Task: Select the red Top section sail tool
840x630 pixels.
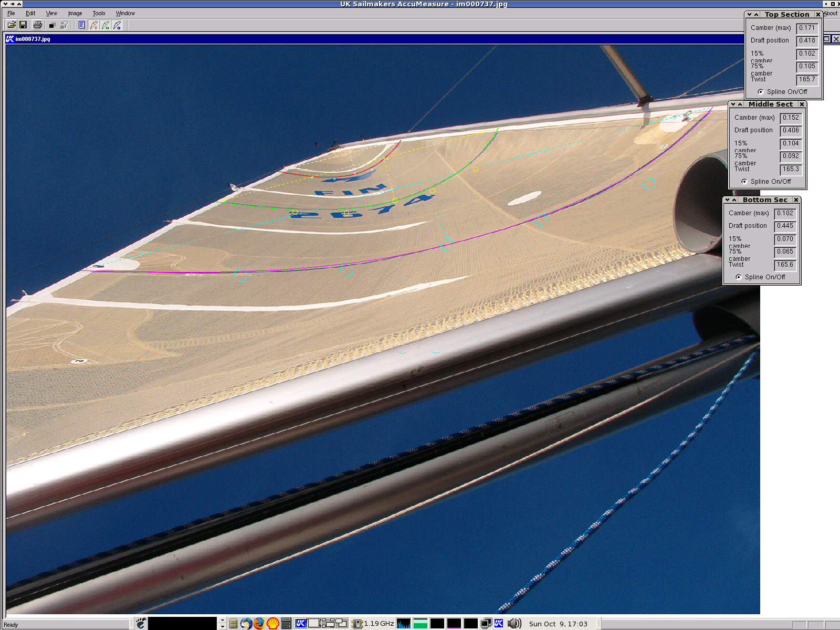Action: [x=93, y=25]
